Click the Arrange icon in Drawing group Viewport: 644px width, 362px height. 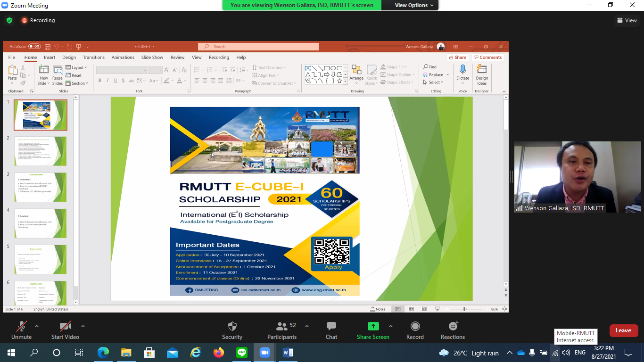(356, 70)
